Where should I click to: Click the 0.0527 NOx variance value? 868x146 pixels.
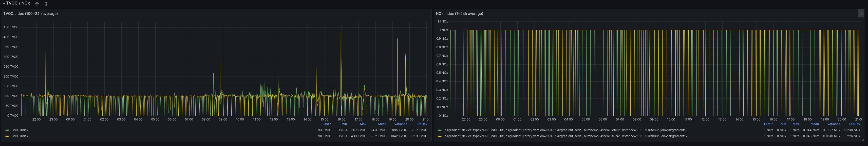coord(831,130)
